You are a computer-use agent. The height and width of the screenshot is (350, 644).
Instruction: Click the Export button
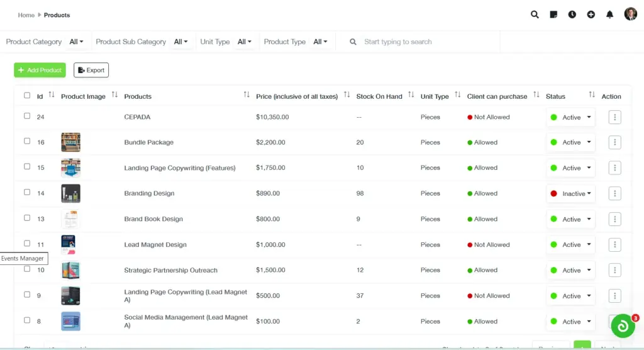(91, 70)
